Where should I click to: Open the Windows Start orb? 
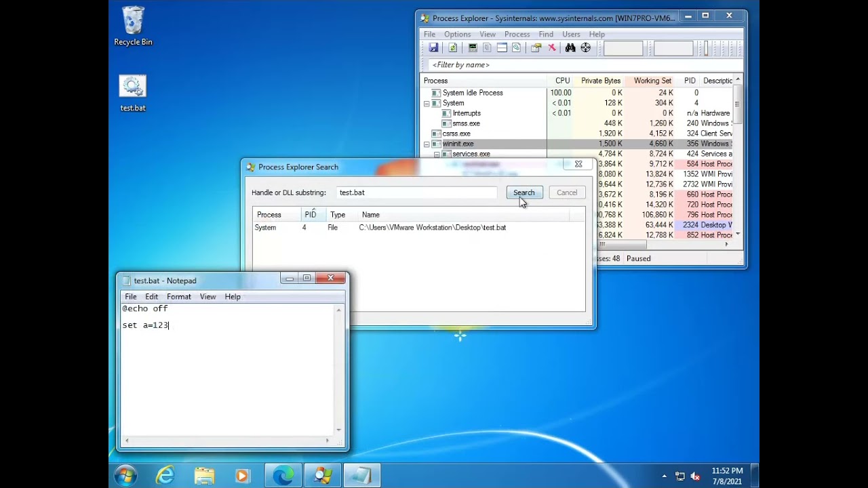click(x=126, y=475)
